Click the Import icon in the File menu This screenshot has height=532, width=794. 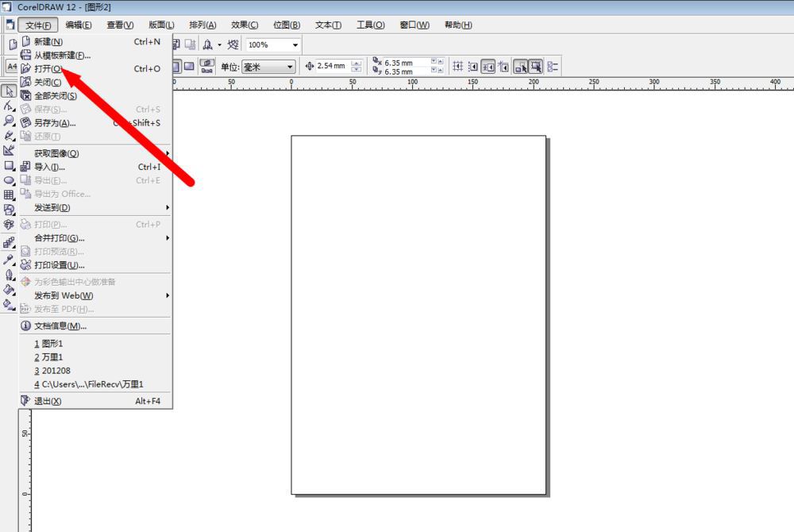click(25, 167)
